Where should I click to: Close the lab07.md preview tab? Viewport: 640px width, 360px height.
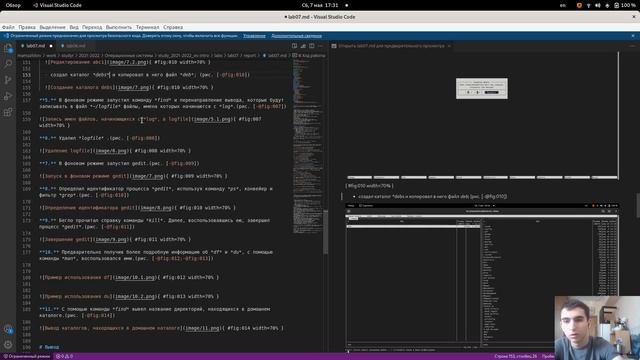click(449, 46)
